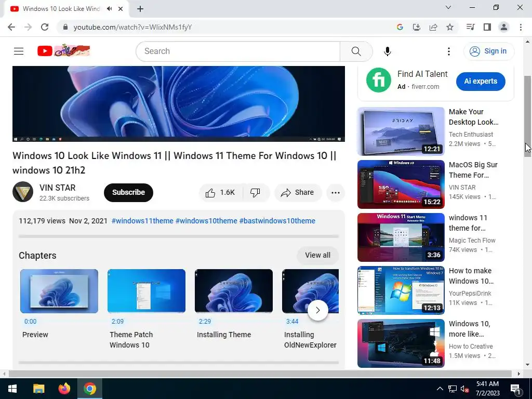Viewport: 532px width, 399px height.
Task: Select the Windows 10 Look Like Windows tab
Action: 61,9
